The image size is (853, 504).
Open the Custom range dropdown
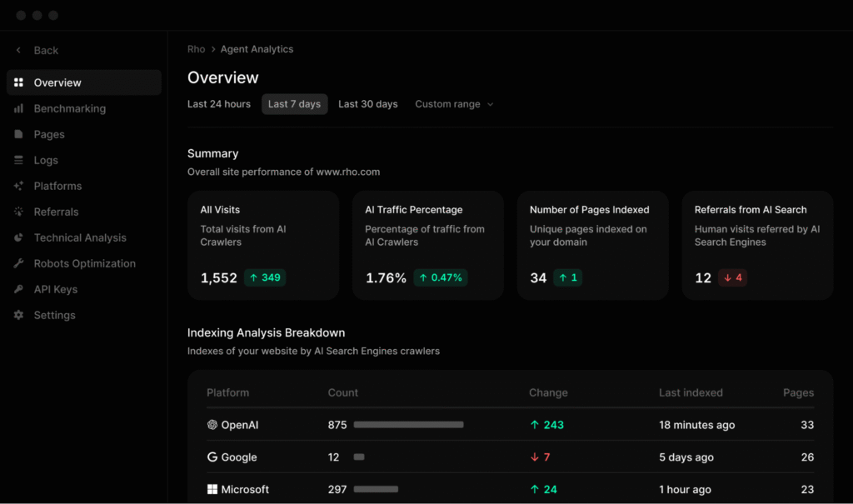pyautogui.click(x=454, y=104)
